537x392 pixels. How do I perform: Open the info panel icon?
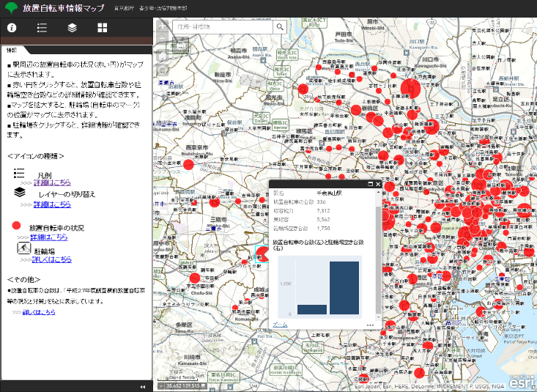(x=12, y=28)
